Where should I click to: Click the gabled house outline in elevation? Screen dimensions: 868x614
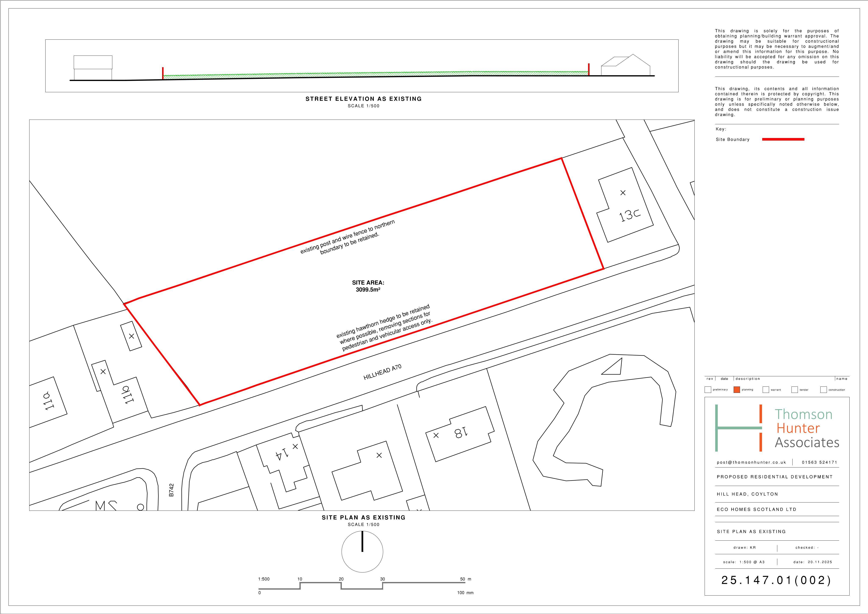(625, 65)
